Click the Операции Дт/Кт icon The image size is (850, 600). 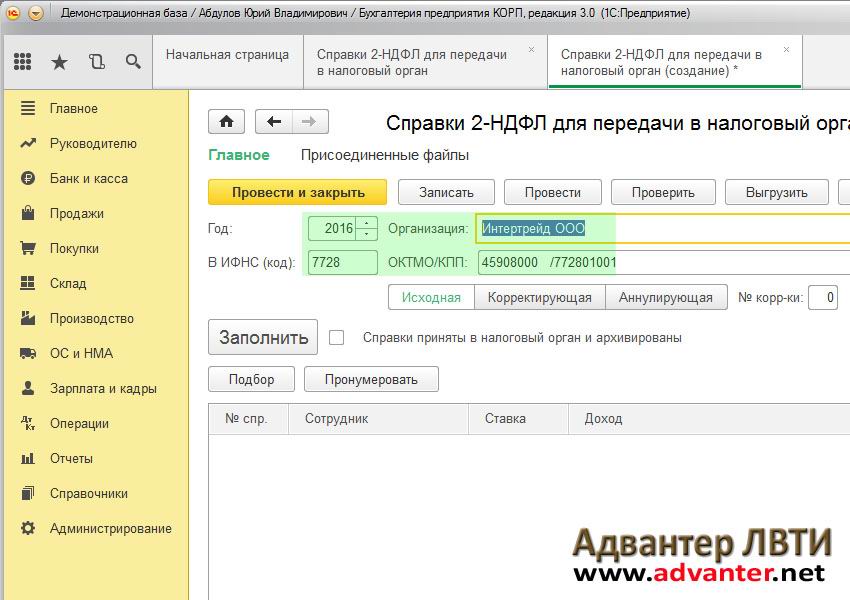pos(28,423)
